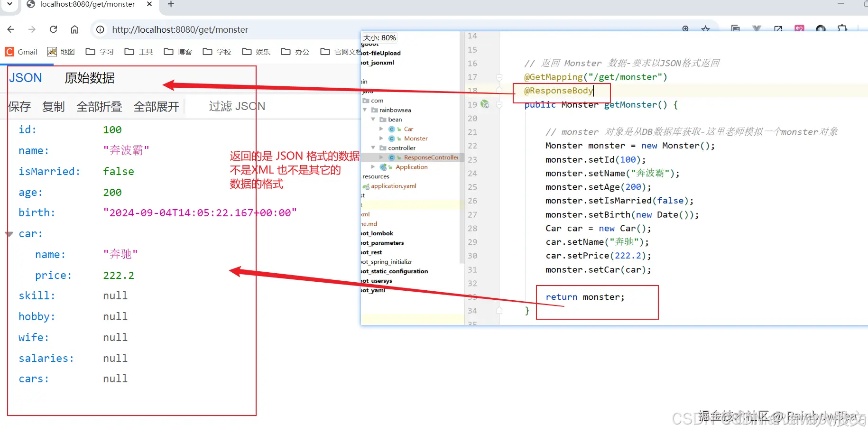Screen dimensions: 868x434
Task: Click the side panel icon in toolbar
Action: pos(736,29)
